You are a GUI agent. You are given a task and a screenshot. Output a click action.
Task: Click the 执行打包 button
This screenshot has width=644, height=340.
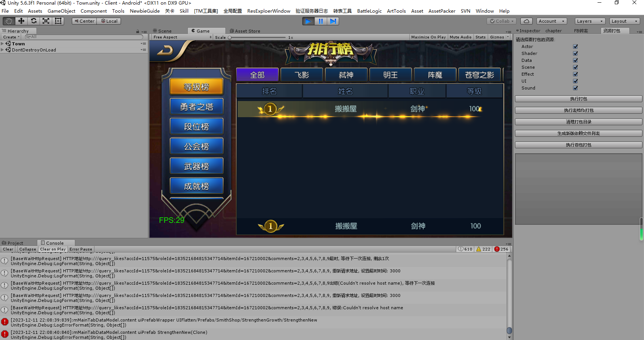click(578, 99)
